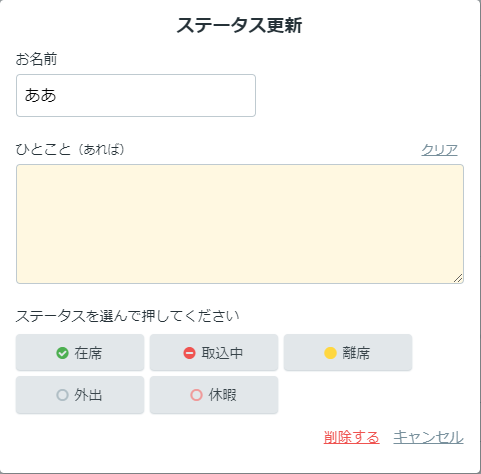Set status using the 休暇 text label
This screenshot has width=481, height=474.
[x=222, y=395]
